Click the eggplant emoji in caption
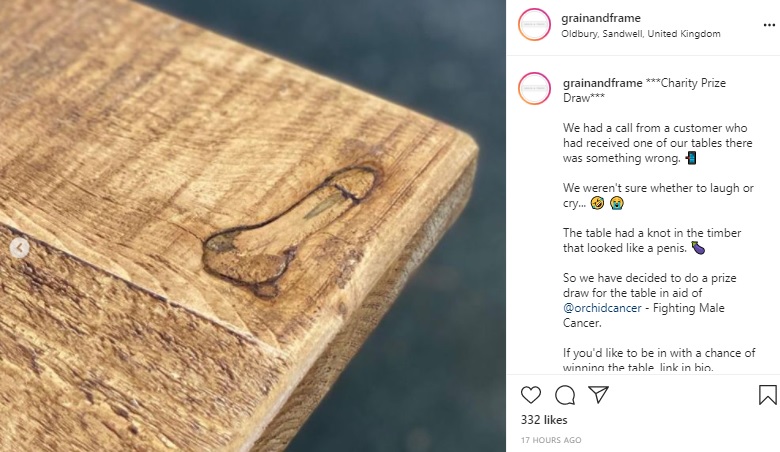The image size is (780, 452). click(x=698, y=248)
